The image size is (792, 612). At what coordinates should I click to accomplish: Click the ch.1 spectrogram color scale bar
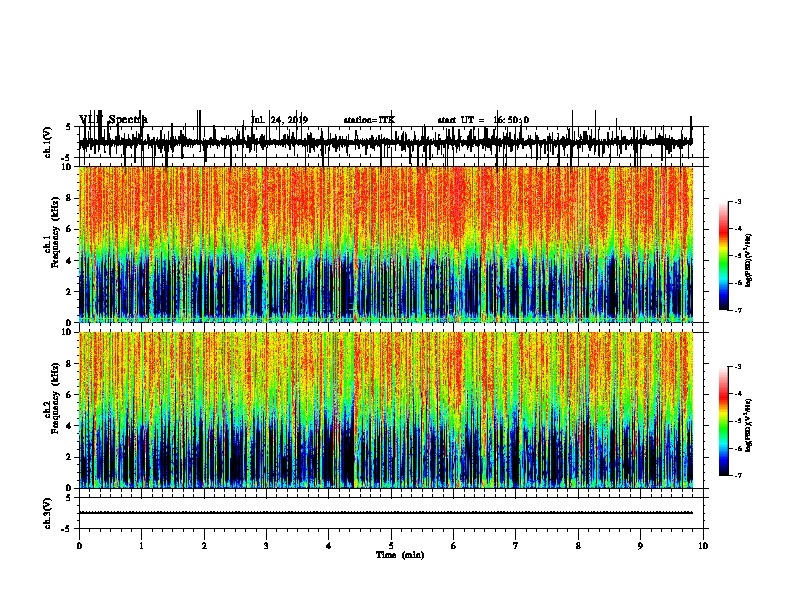click(724, 256)
